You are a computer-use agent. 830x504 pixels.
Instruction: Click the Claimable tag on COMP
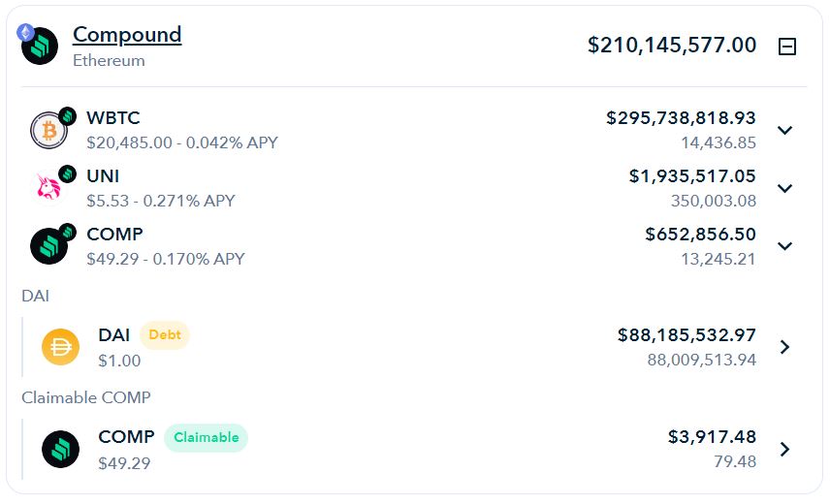click(x=206, y=437)
